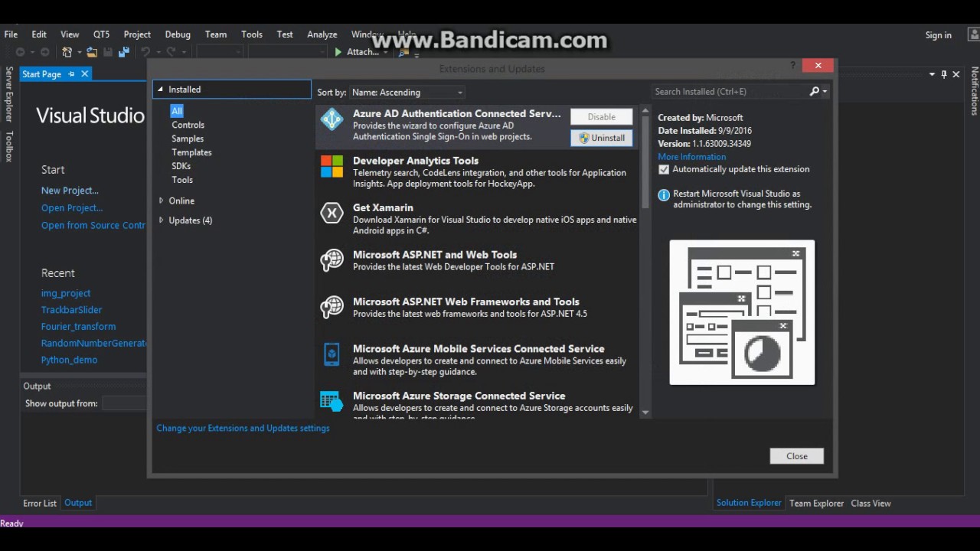
Task: Close the Start Page tab
Action: pos(85,74)
